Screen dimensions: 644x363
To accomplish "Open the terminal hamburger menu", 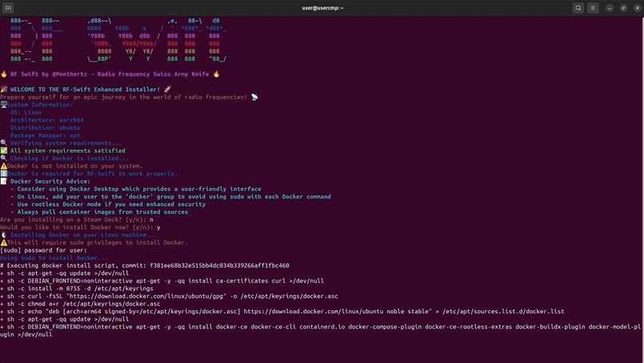I will point(593,8).
